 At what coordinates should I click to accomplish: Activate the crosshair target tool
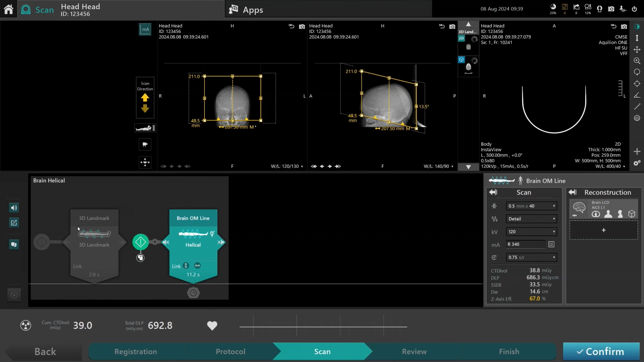(637, 84)
